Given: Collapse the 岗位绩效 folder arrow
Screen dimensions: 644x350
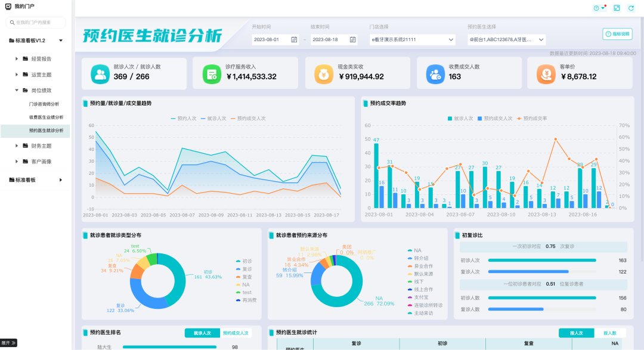Looking at the screenshot, I should tap(17, 90).
